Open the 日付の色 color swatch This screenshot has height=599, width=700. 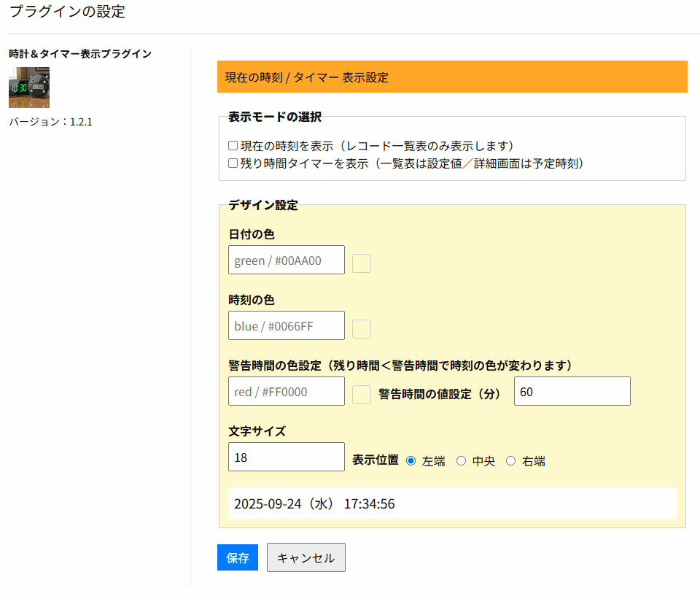click(x=362, y=263)
